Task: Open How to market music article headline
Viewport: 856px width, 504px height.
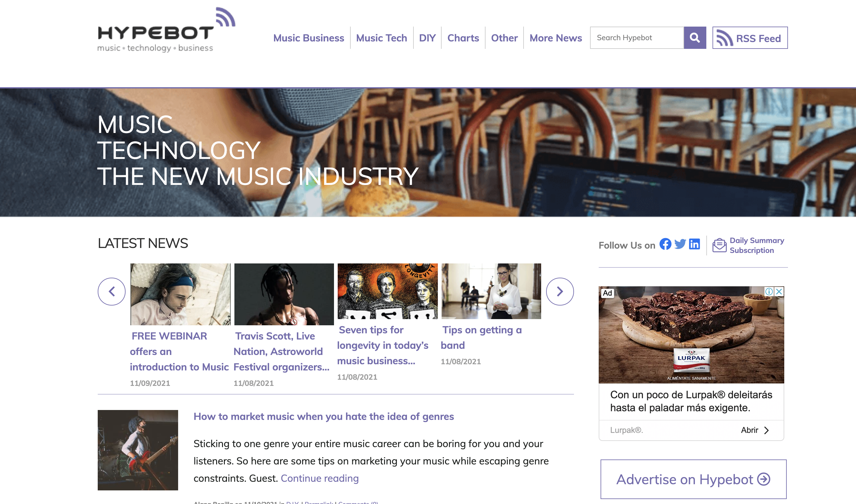Action: pos(323,416)
